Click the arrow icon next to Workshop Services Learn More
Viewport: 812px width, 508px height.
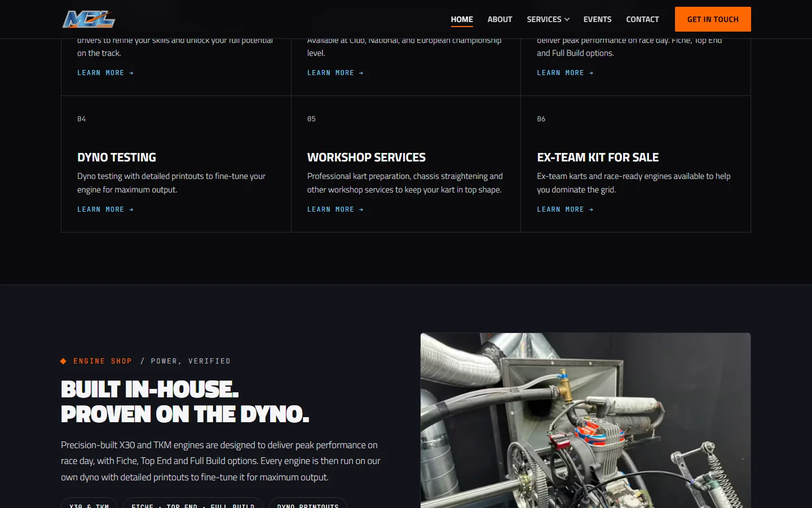pyautogui.click(x=361, y=209)
